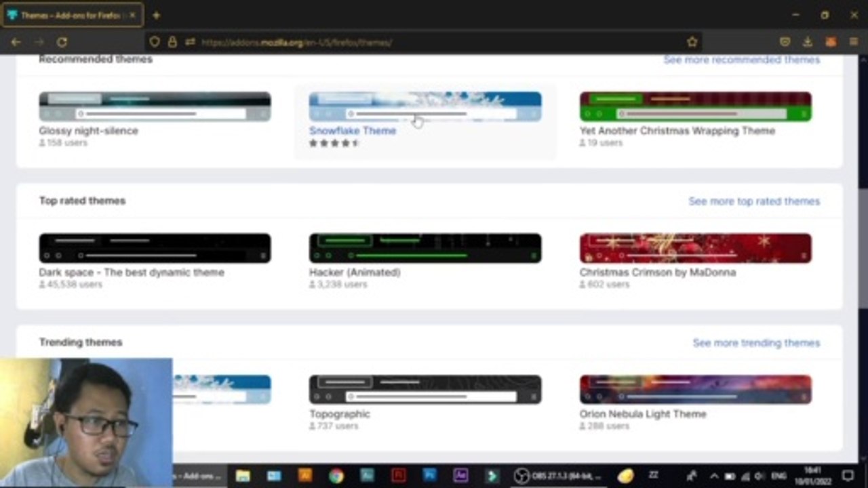Open the site permissions icon in address bar

pyautogui.click(x=190, y=42)
